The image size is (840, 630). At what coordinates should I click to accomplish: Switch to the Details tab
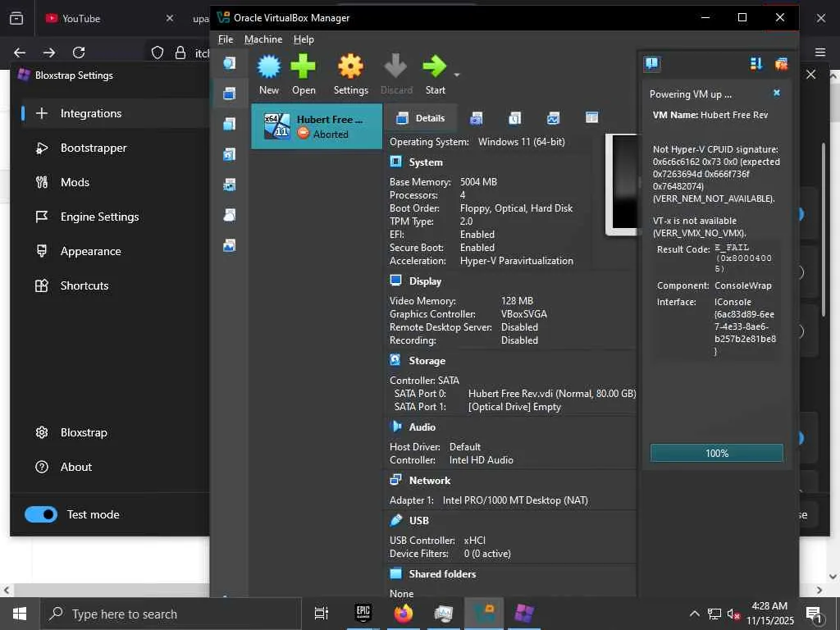pyautogui.click(x=421, y=118)
